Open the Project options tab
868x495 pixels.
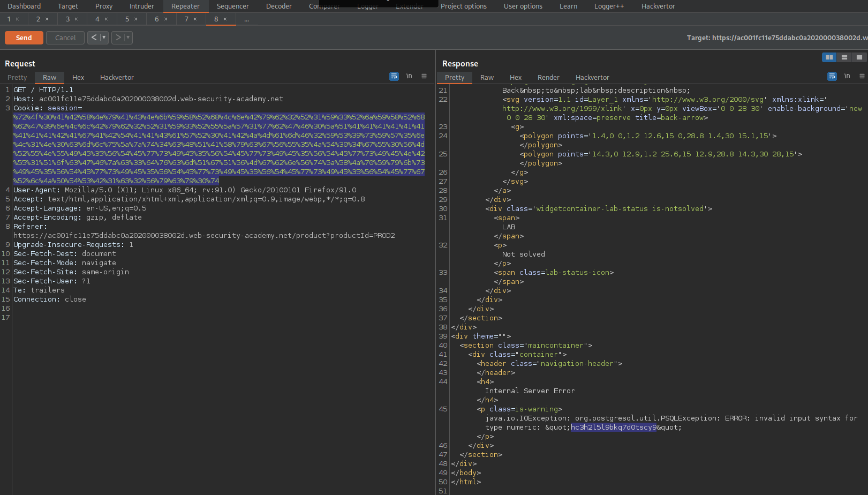pos(464,6)
